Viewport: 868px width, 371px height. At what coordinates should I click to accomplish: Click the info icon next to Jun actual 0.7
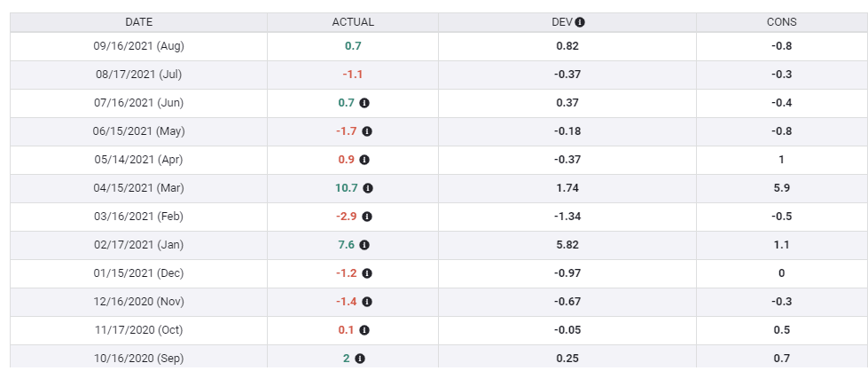coord(364,103)
